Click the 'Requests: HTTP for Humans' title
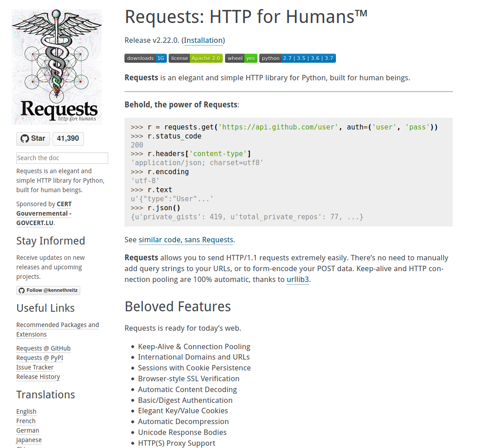This screenshot has width=496, height=448. pos(246,17)
